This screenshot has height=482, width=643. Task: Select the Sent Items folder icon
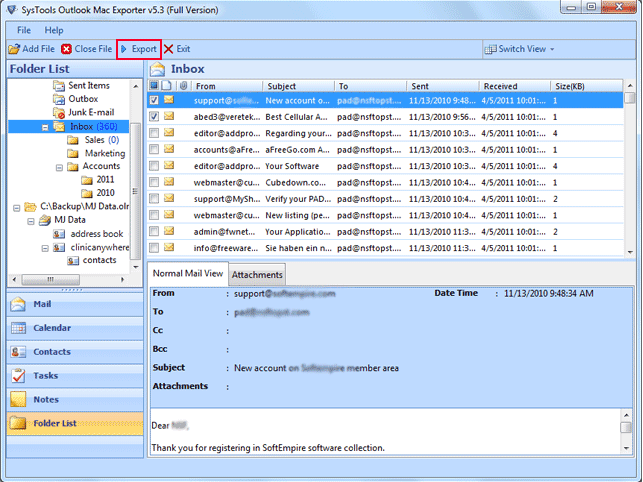click(59, 86)
